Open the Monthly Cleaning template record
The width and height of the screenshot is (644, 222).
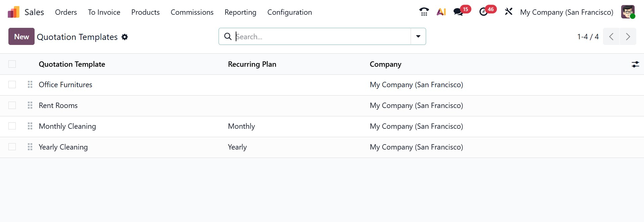pos(67,126)
